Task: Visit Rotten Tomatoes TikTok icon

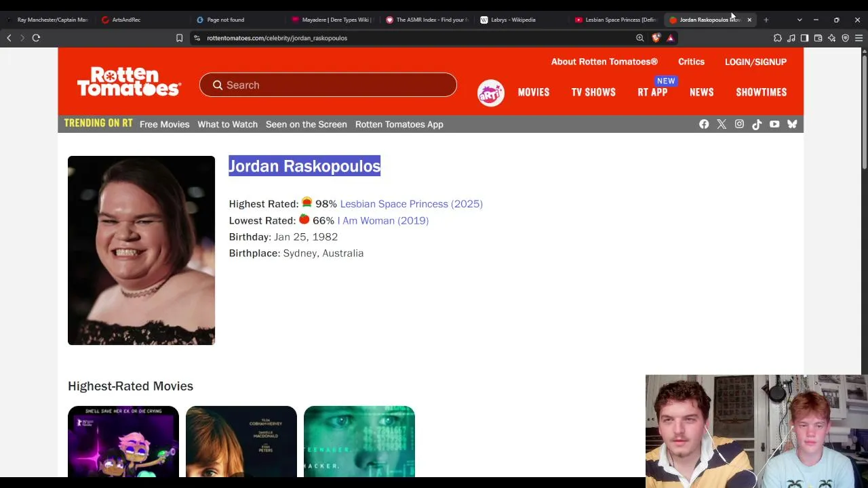Action: [x=757, y=124]
